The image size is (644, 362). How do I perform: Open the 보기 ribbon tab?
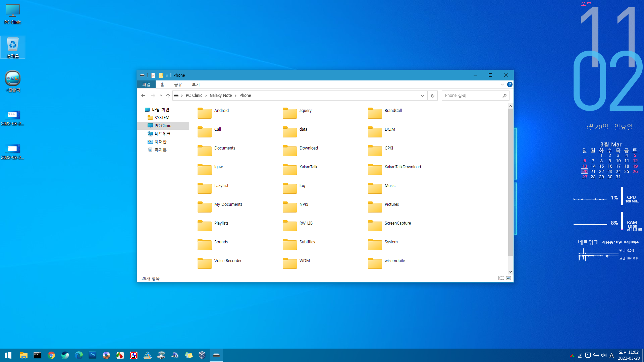[x=196, y=84]
